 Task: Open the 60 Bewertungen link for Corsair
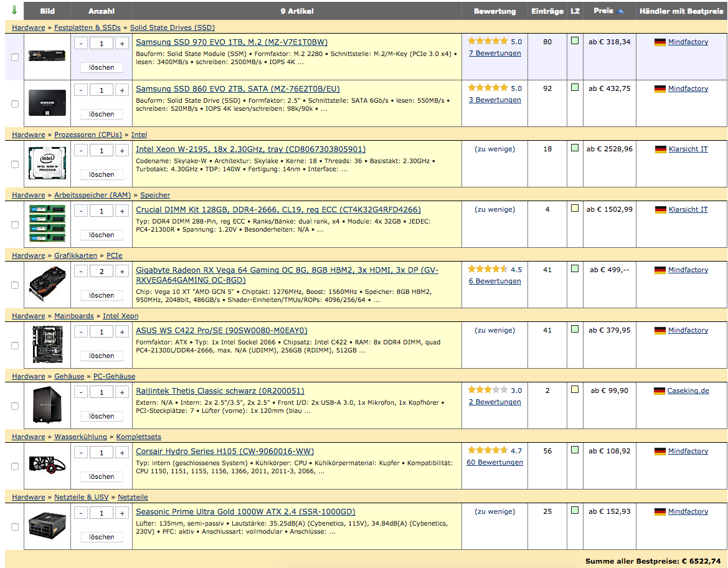point(494,462)
